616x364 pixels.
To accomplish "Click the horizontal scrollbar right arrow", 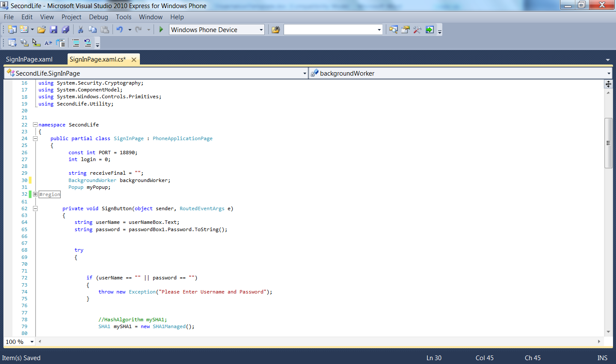I will click(599, 341).
